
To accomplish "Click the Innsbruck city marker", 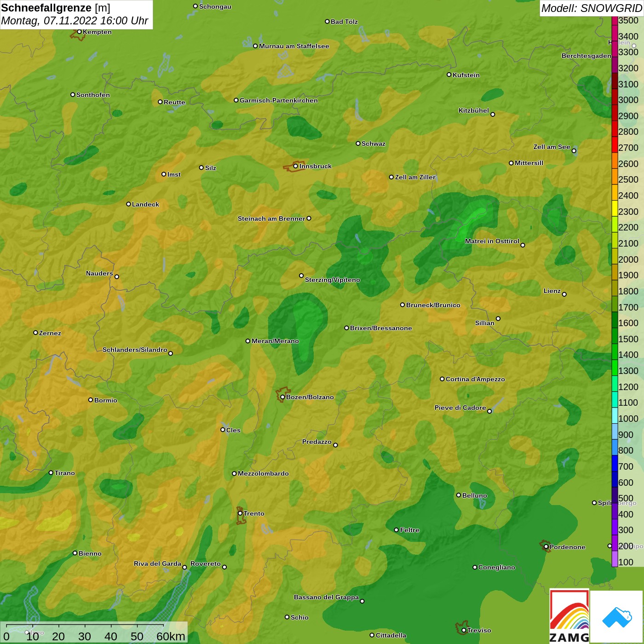I will click(296, 166).
